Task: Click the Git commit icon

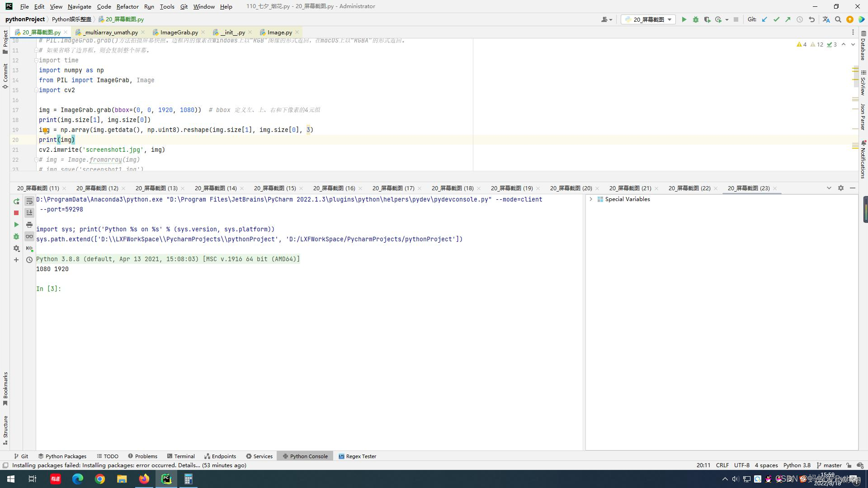Action: 776,20
